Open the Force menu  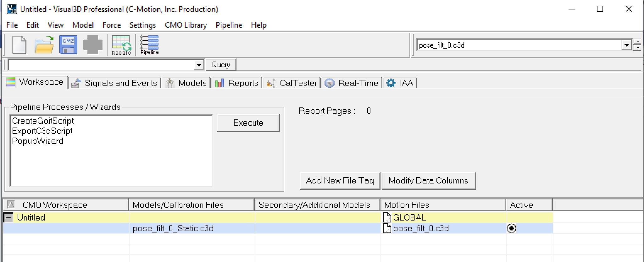[112, 25]
